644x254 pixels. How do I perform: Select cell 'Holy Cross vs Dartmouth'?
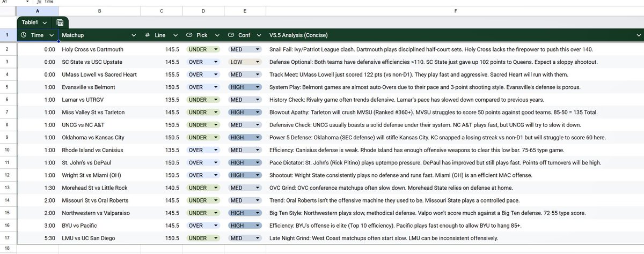coord(100,49)
